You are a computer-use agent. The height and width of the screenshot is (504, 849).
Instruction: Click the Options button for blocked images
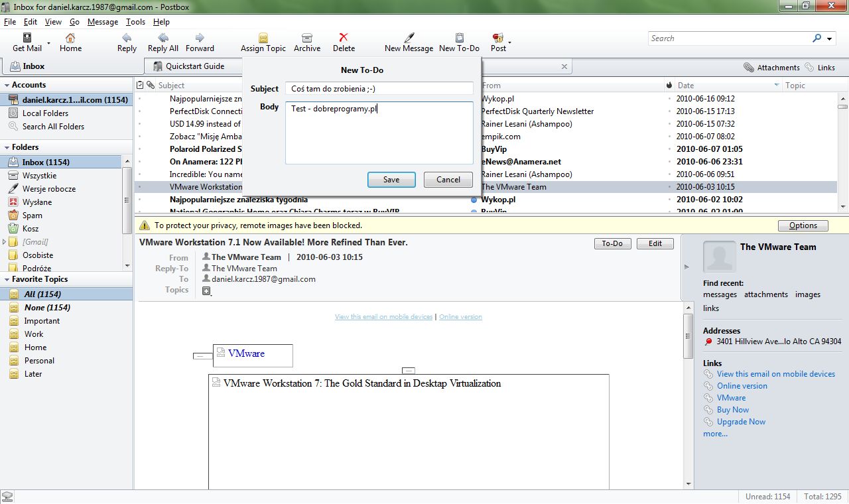click(803, 225)
